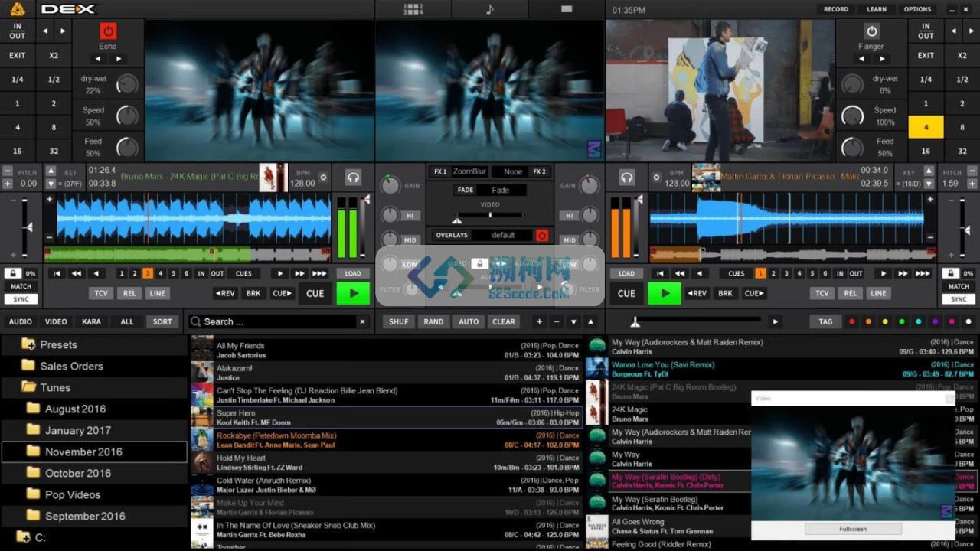Click the TAG button
980x551 pixels.
tap(825, 321)
